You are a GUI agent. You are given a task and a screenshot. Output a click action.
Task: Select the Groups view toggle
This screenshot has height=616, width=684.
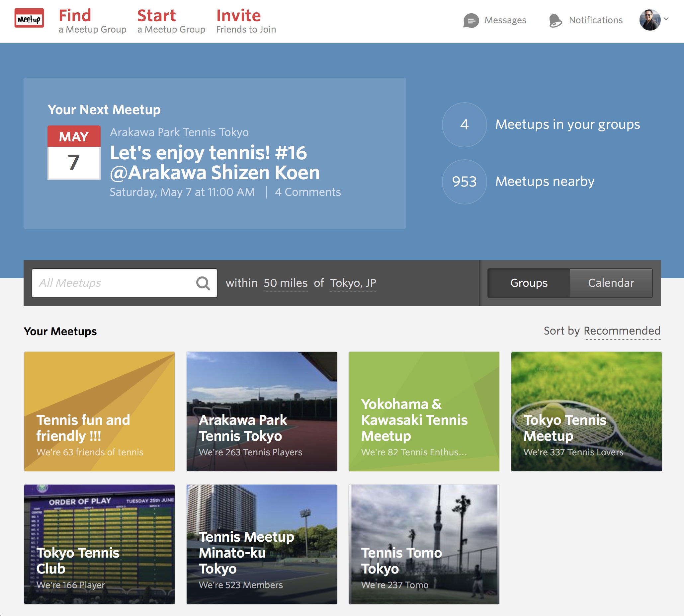point(528,283)
